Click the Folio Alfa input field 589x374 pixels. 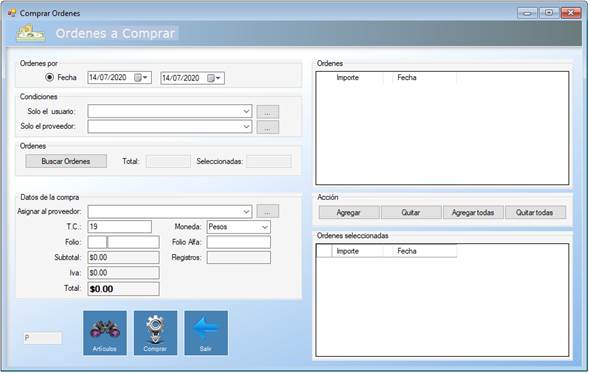click(239, 242)
